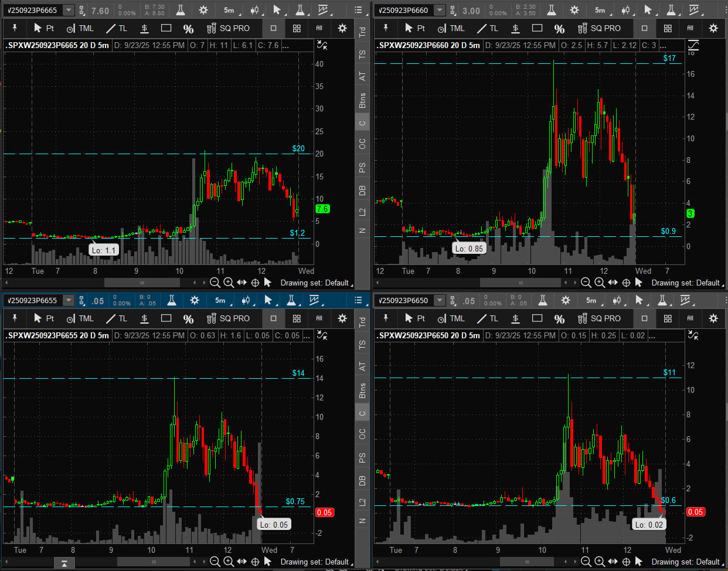Click TML button in P6665 drawing toolbar
Screen dimensions: 728x571
coord(80,28)
